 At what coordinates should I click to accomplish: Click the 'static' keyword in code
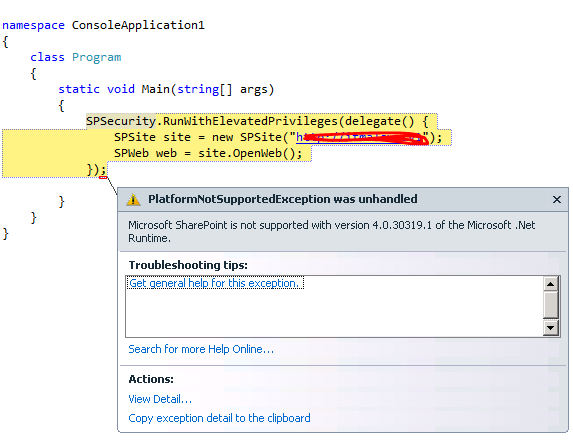point(79,89)
